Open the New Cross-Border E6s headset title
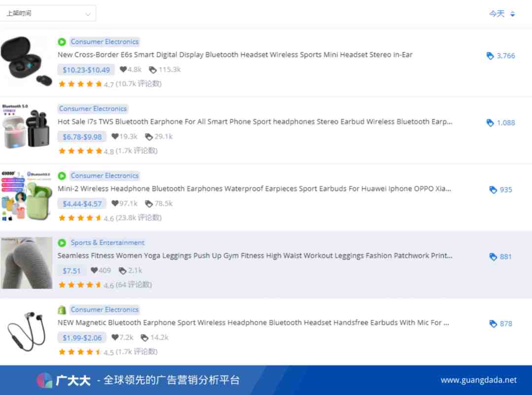This screenshot has height=395, width=532. coord(235,55)
